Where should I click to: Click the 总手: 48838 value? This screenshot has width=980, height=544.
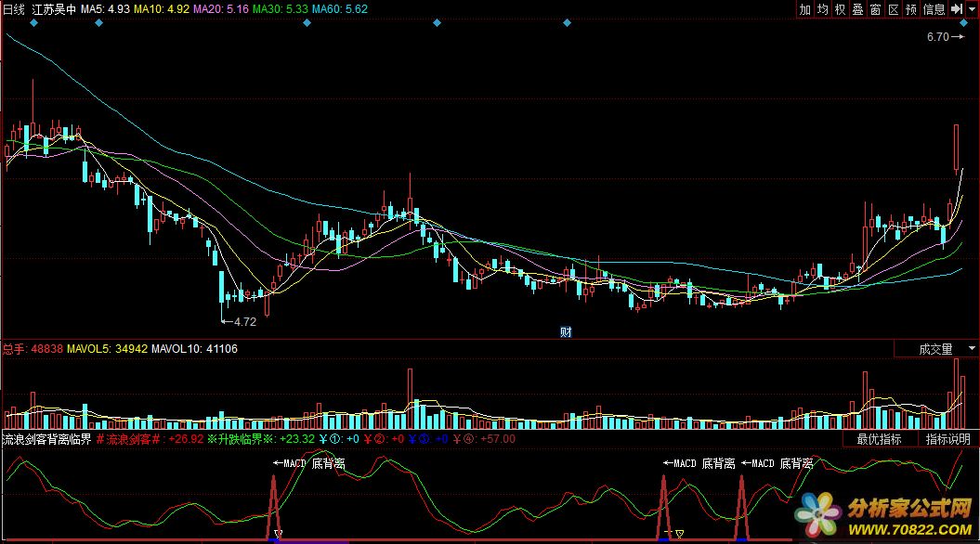pyautogui.click(x=33, y=349)
